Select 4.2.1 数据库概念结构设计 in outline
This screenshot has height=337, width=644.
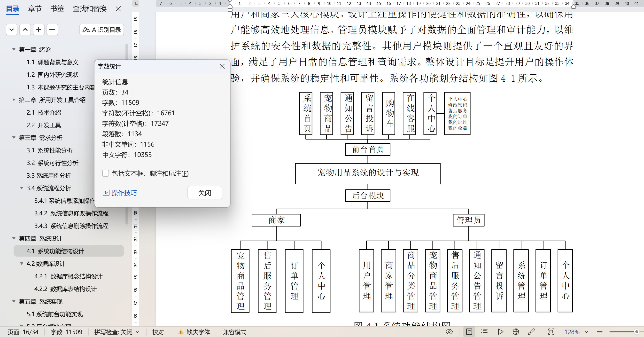[68, 276]
